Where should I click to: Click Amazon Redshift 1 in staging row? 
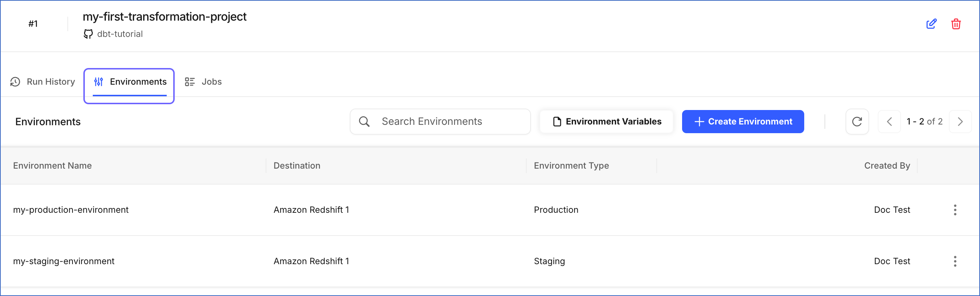click(311, 261)
